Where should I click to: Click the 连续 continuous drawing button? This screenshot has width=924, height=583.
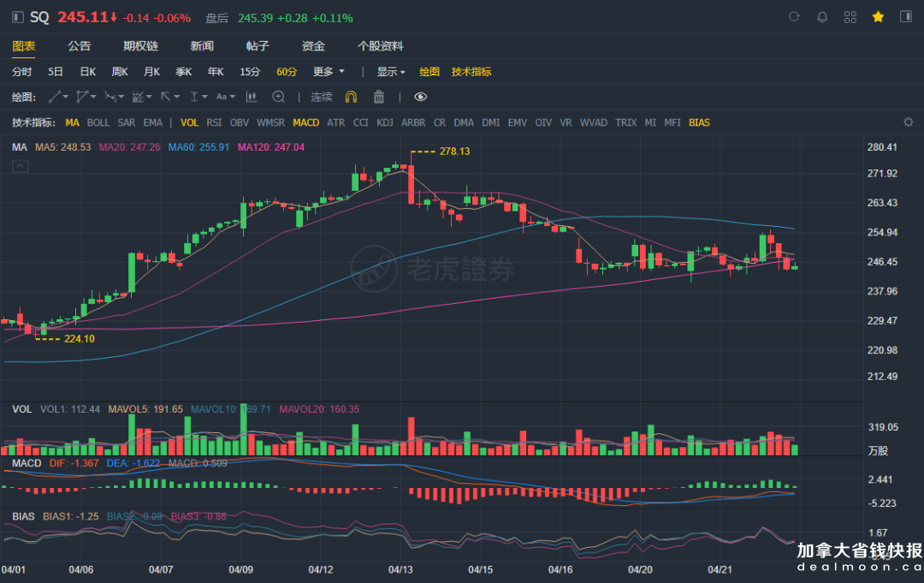(322, 97)
